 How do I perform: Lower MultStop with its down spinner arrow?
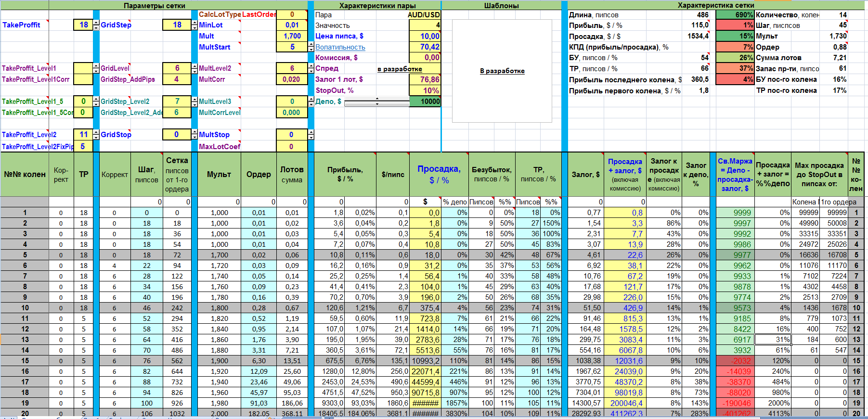click(311, 137)
